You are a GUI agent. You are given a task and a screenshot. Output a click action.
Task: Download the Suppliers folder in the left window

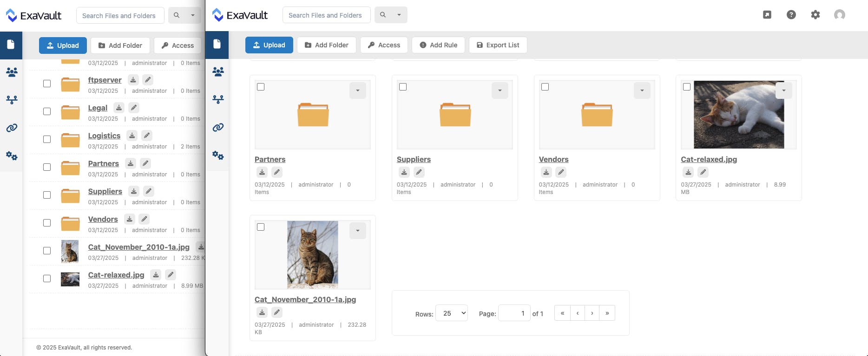tap(134, 191)
